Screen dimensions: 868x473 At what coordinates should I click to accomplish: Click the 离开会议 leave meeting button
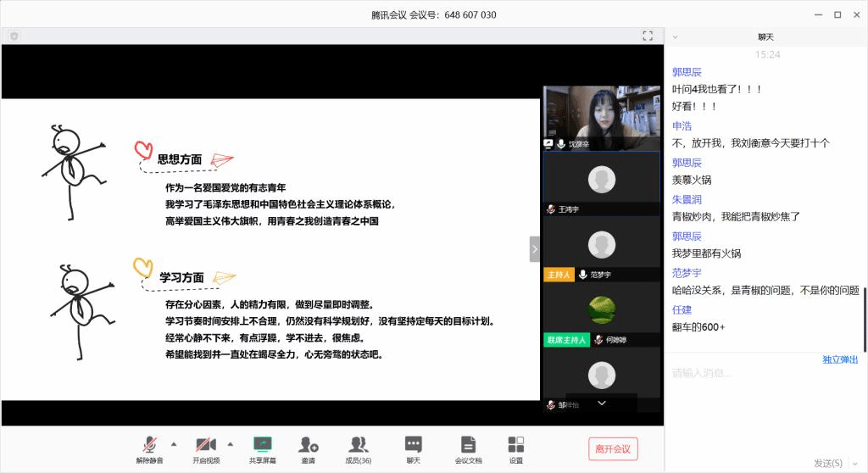coord(613,448)
